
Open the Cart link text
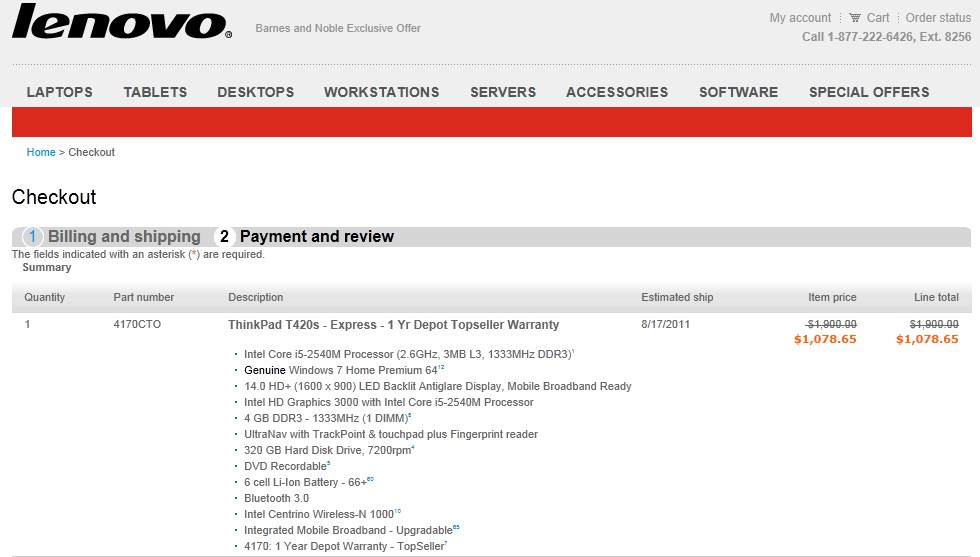click(878, 18)
